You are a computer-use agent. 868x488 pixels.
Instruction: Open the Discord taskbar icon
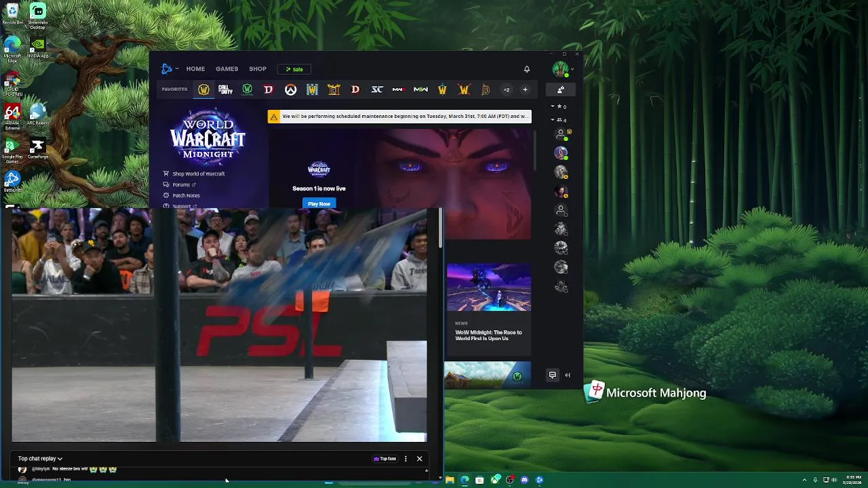pyautogui.click(x=524, y=480)
